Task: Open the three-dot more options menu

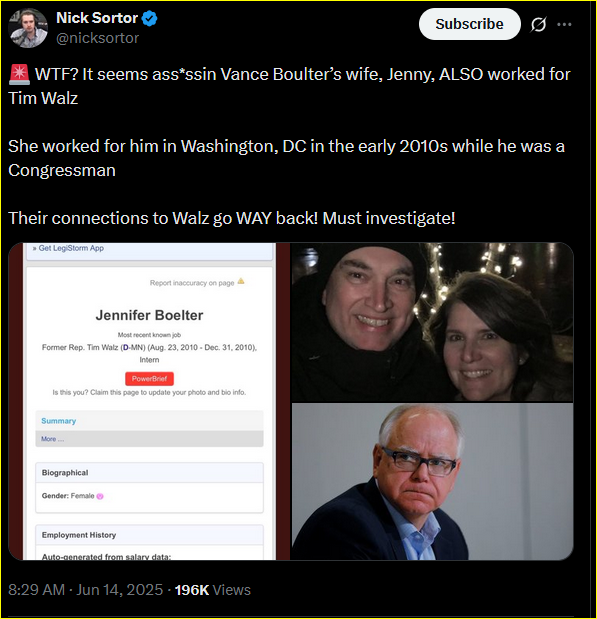Action: coord(564,24)
